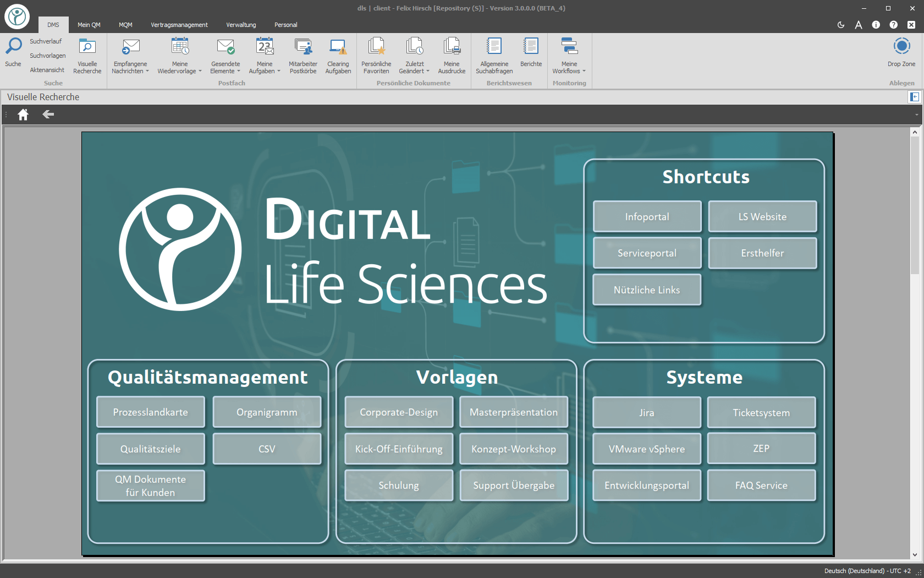Show info with the i icon
Viewport: 924px width, 578px height.
click(x=876, y=25)
